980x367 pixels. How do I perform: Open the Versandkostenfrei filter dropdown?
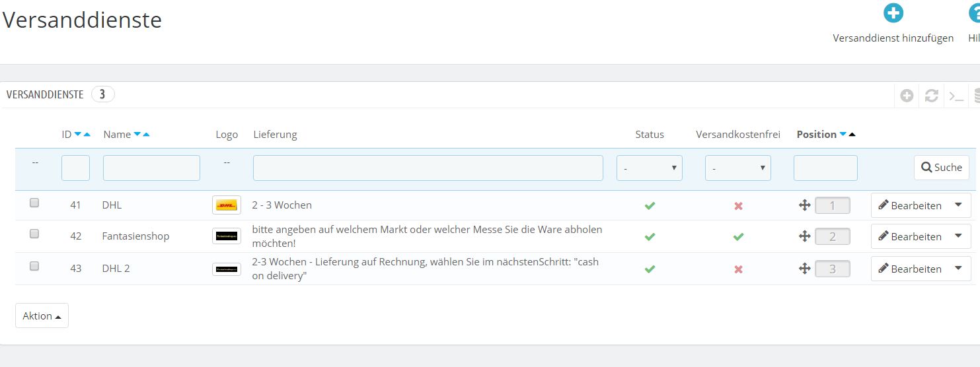click(737, 168)
